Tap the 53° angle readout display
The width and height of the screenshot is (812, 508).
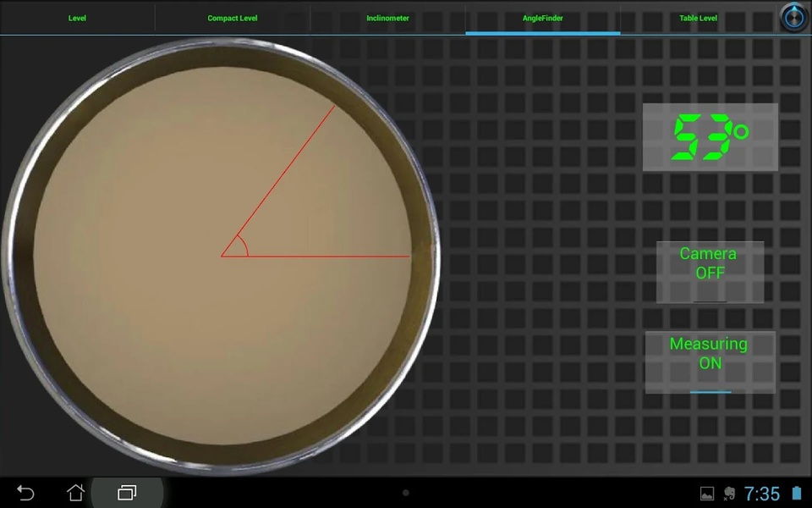(710, 137)
